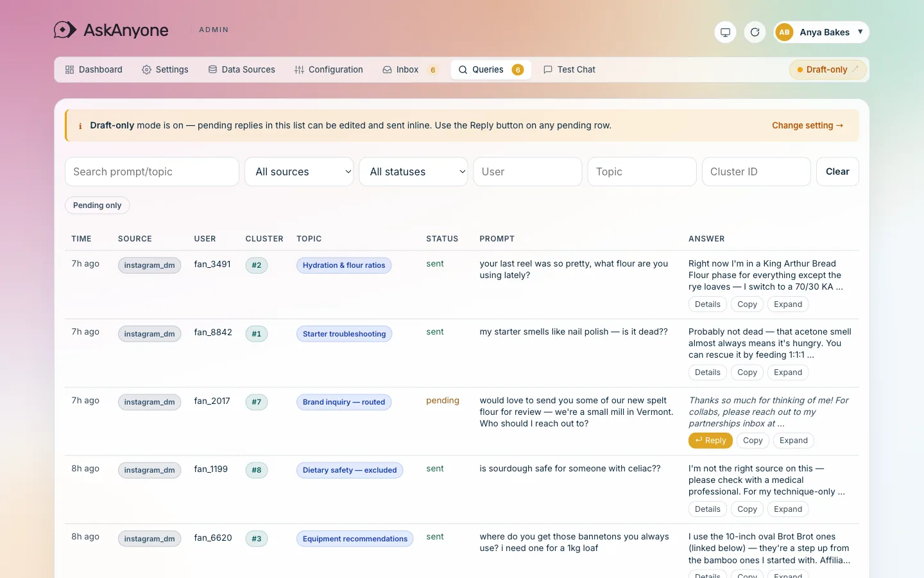924x578 pixels.
Task: Click the Hydration & flour ratios topic tag
Action: (x=344, y=265)
